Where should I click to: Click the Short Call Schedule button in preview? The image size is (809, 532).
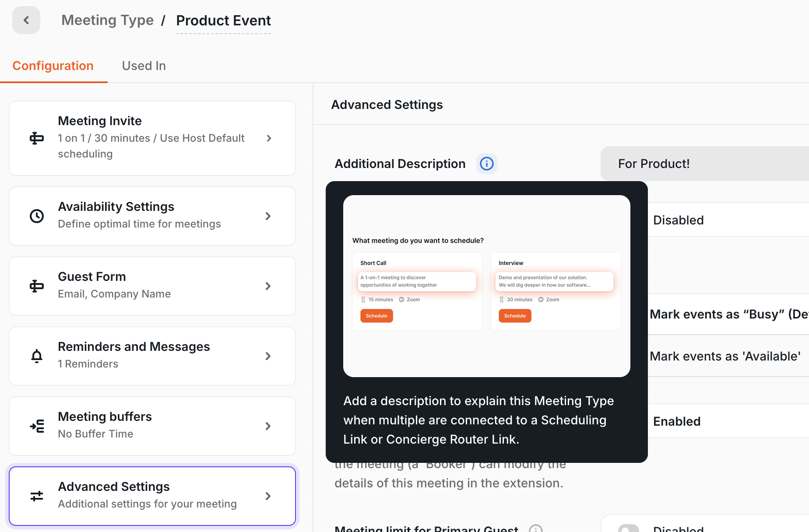click(x=376, y=316)
